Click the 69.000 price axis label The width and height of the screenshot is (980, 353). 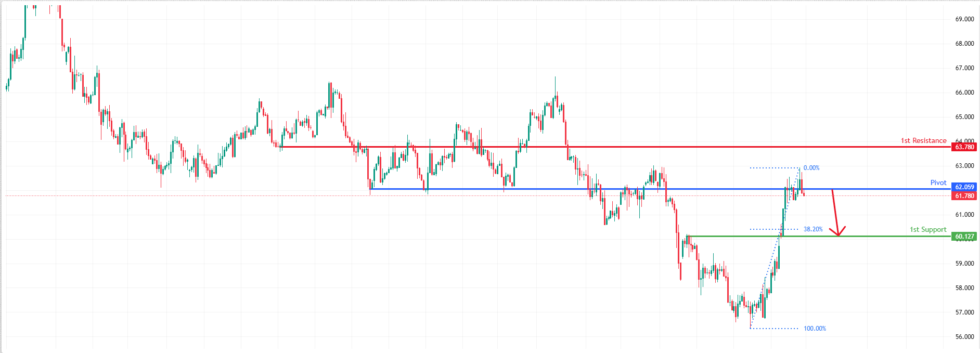[964, 19]
